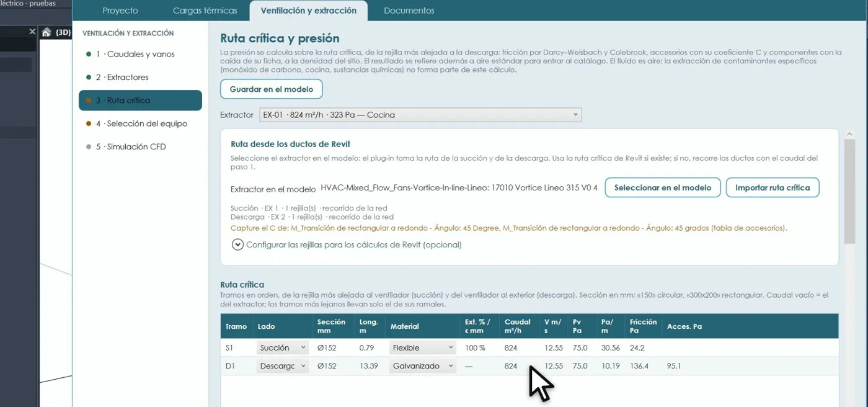The height and width of the screenshot is (407, 868).
Task: Click the Acces. Pa column header
Action: [x=684, y=326]
